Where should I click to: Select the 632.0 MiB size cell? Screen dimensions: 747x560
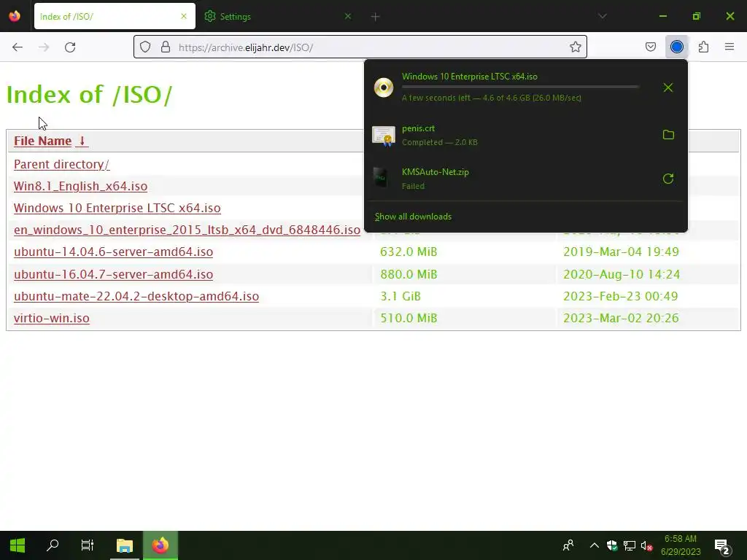[409, 252]
